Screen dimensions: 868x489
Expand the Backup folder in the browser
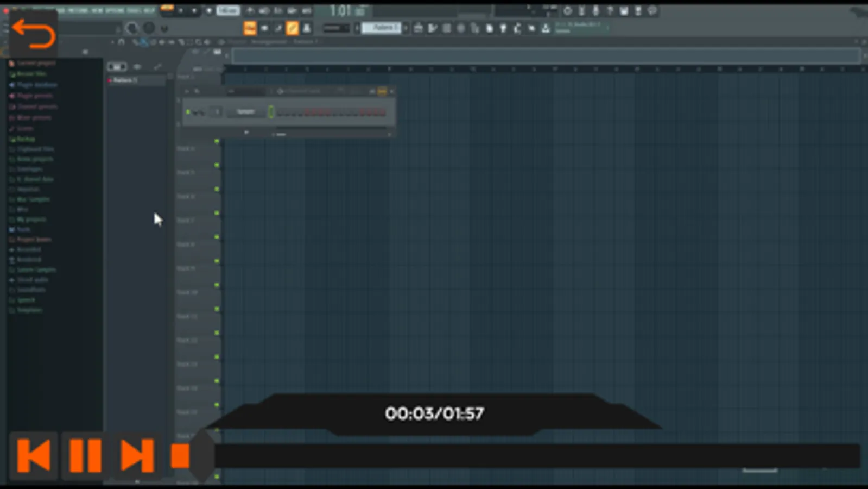pyautogui.click(x=22, y=139)
